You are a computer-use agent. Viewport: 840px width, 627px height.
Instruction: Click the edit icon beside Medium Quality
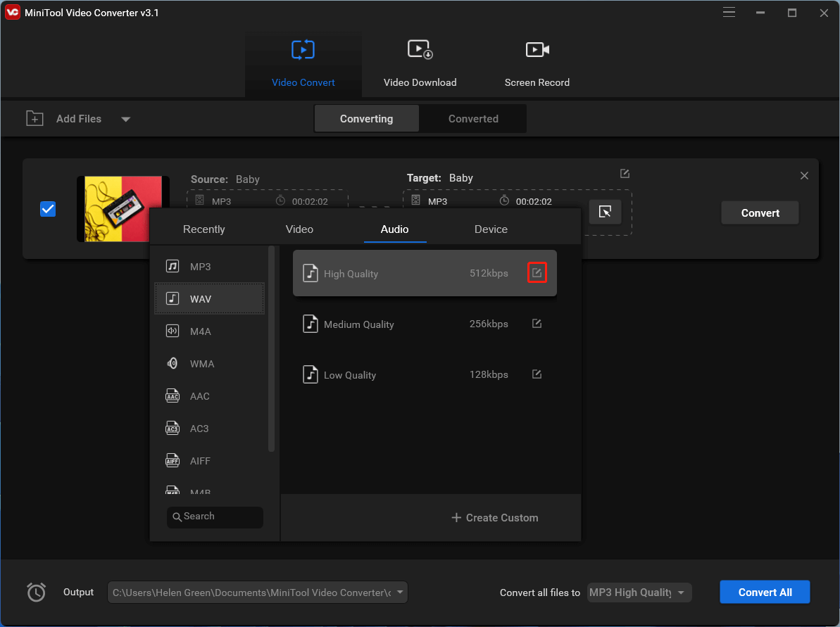pos(537,323)
